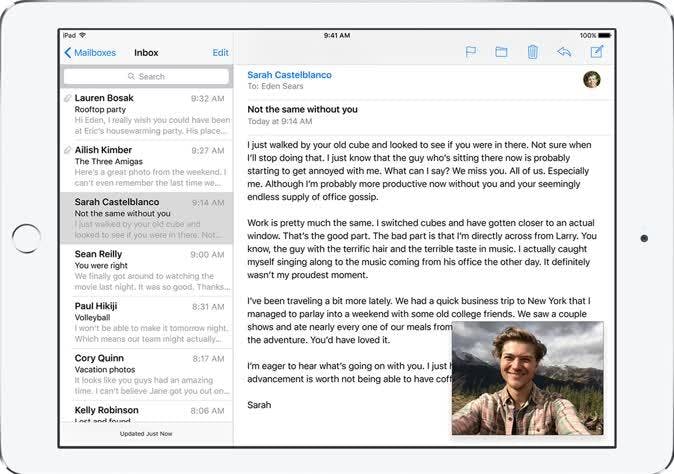Tap the battery indicator in status bar

pos(605,35)
